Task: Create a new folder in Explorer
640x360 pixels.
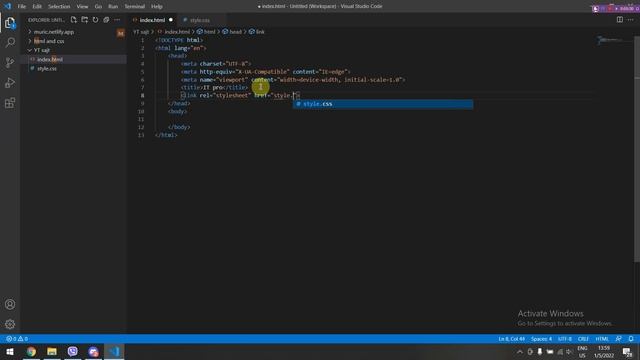Action: click(x=84, y=20)
